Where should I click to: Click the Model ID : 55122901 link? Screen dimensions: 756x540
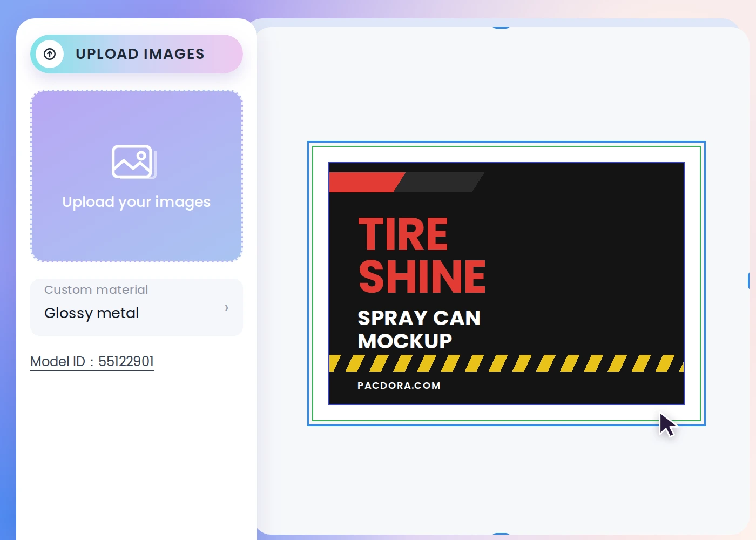(x=92, y=361)
